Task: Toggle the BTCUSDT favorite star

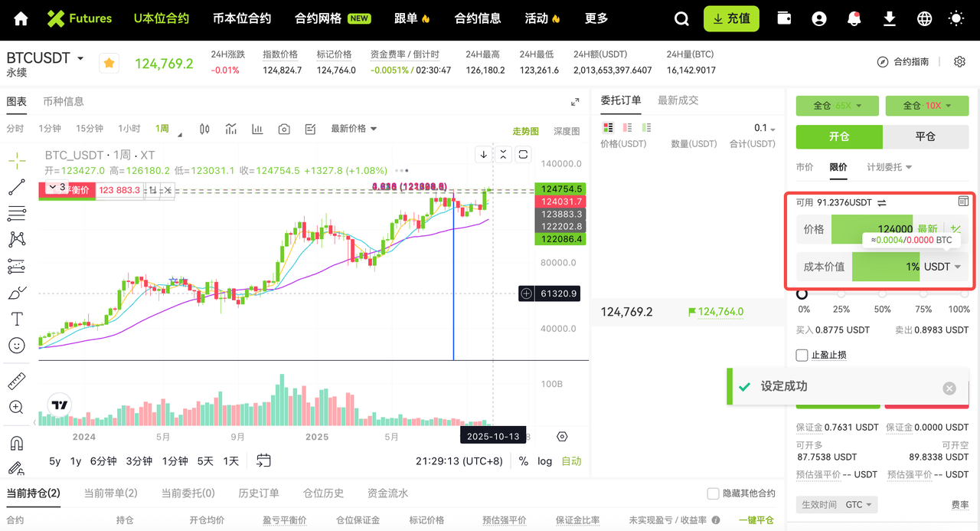Action: [x=109, y=63]
